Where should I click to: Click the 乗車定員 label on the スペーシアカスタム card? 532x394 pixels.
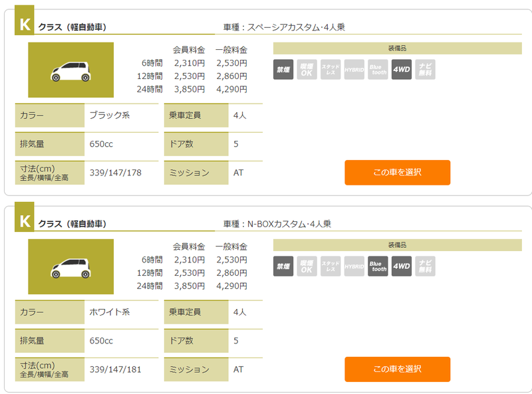pos(196,116)
